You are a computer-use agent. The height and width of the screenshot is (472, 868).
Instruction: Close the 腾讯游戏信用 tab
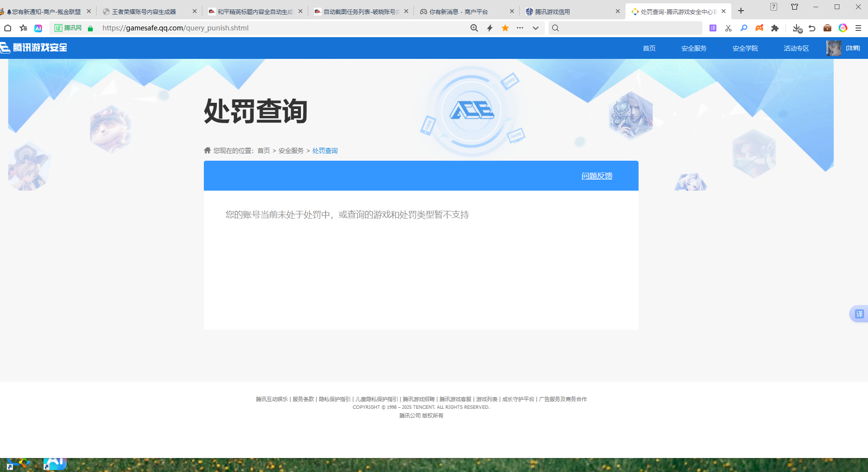[x=618, y=11]
